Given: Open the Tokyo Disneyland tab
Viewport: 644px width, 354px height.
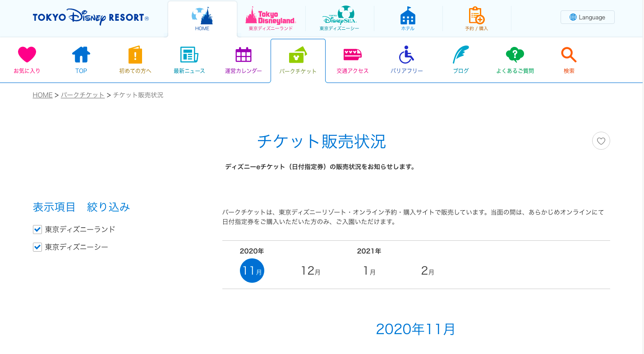Looking at the screenshot, I should tap(271, 19).
